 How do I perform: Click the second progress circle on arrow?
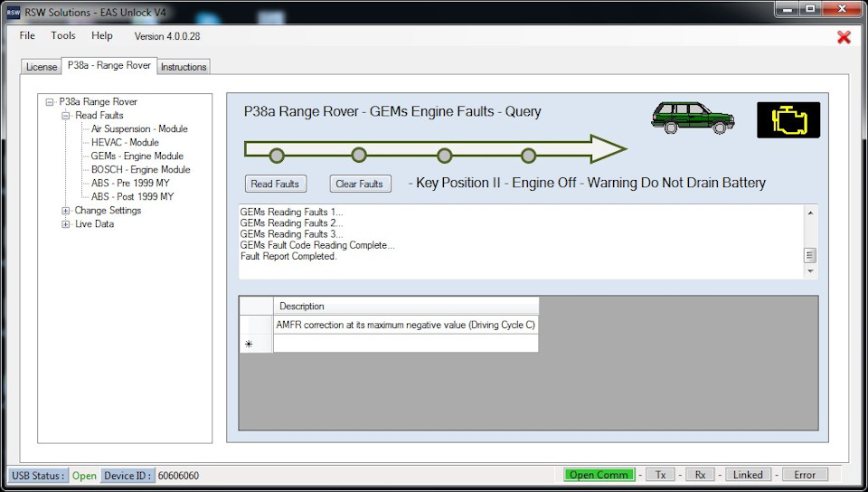point(359,155)
